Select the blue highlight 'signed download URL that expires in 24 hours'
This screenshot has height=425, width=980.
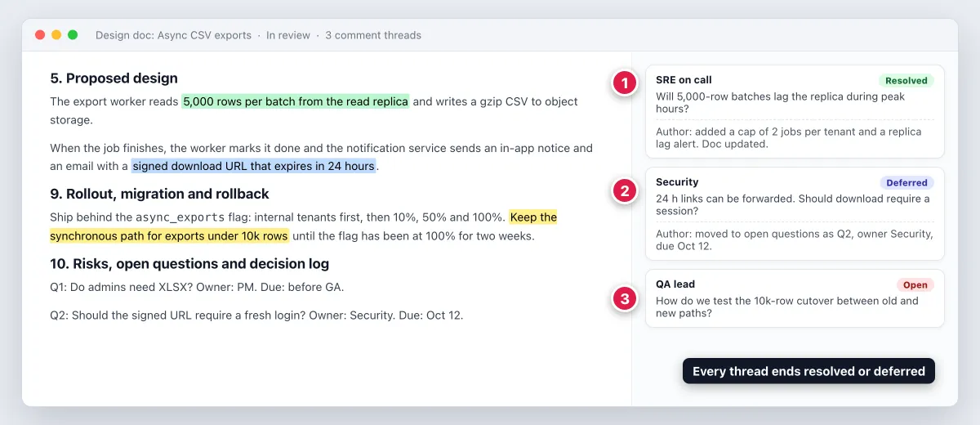(253, 166)
